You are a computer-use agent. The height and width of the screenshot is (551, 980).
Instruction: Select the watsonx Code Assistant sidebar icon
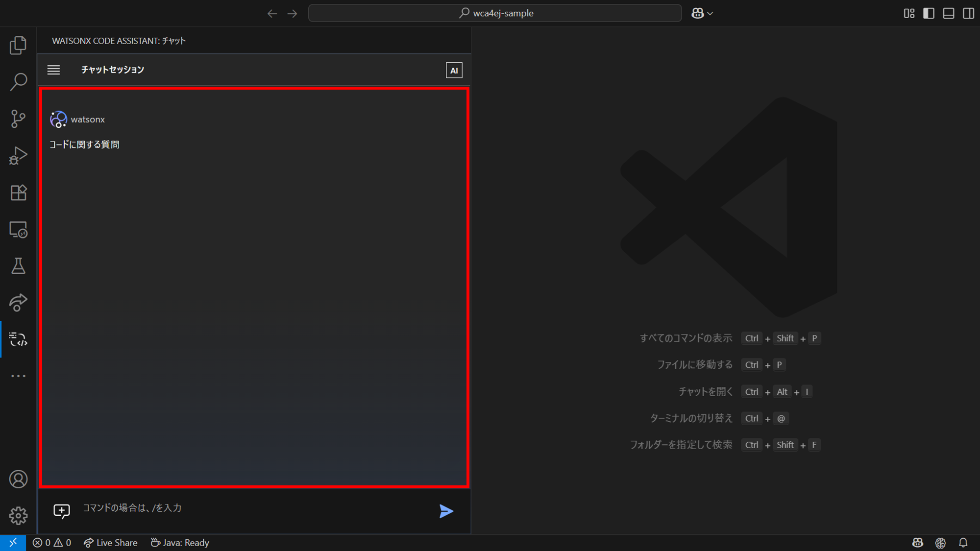[18, 339]
